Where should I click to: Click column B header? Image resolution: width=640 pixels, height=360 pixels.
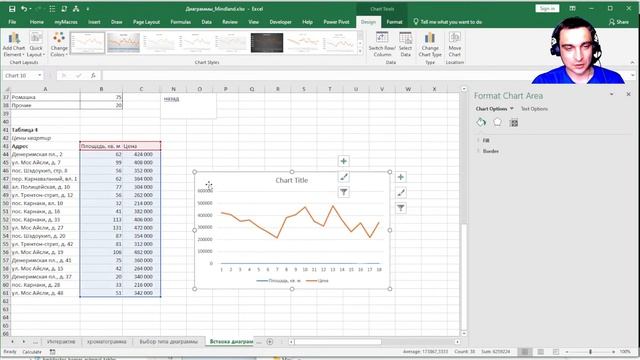(101, 89)
